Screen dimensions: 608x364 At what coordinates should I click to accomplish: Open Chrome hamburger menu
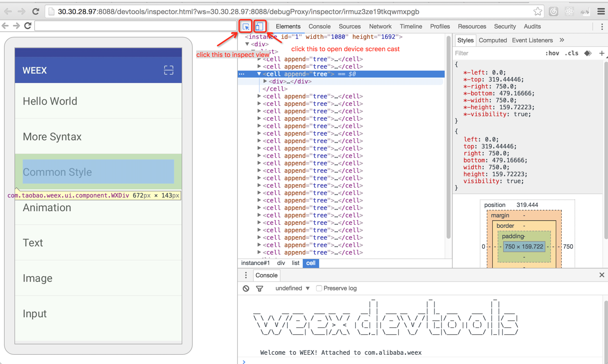click(601, 12)
